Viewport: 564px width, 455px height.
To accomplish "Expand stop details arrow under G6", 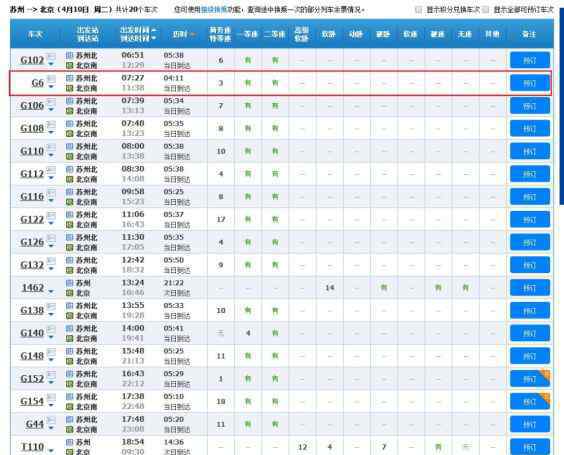I will point(51,87).
